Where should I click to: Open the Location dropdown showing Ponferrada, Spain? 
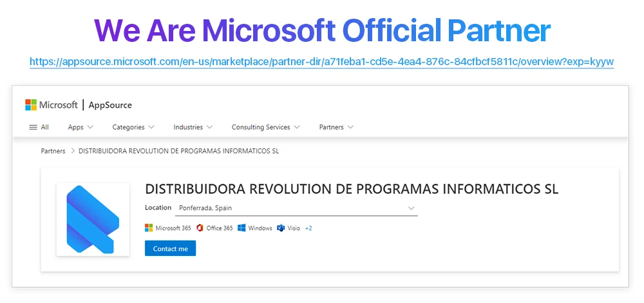click(x=296, y=208)
